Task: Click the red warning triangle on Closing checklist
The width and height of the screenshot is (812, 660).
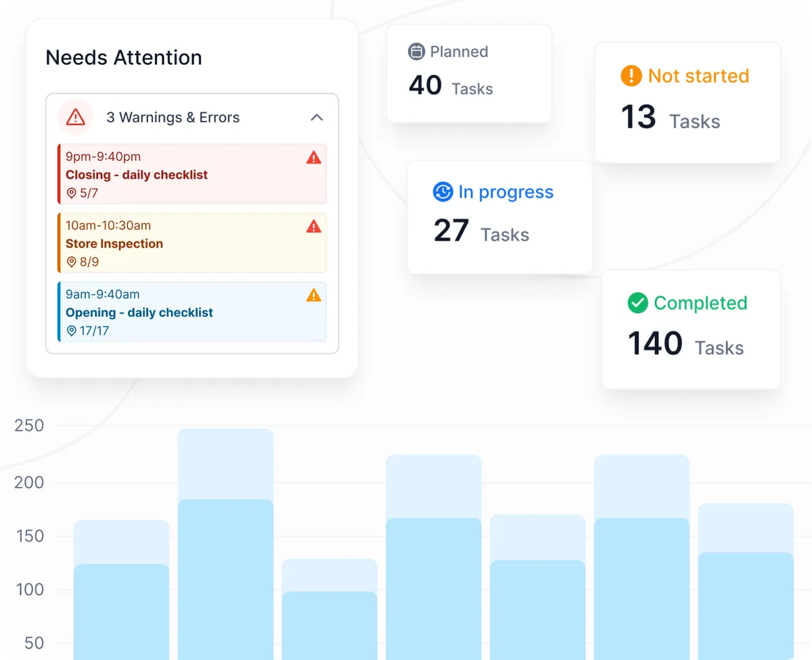Action: 313,158
